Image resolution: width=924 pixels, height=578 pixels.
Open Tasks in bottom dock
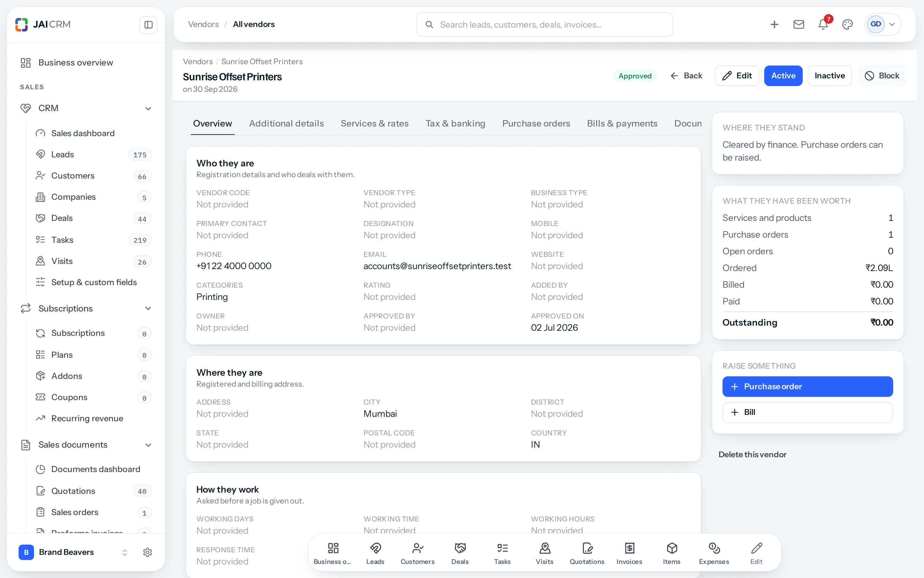click(502, 553)
